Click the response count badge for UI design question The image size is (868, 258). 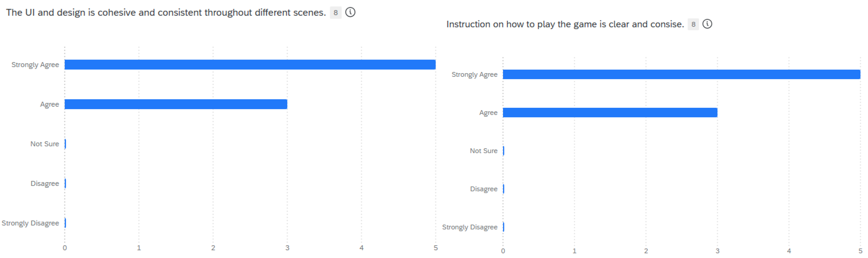click(335, 13)
